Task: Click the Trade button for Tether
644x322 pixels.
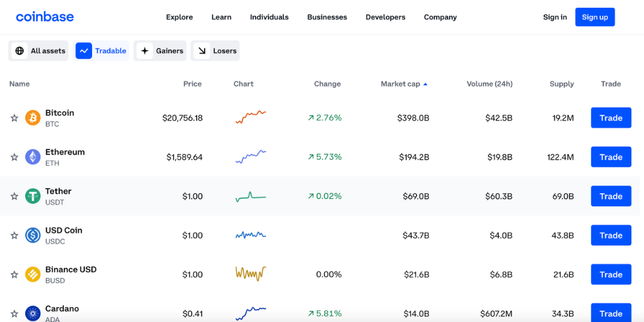Action: click(611, 196)
